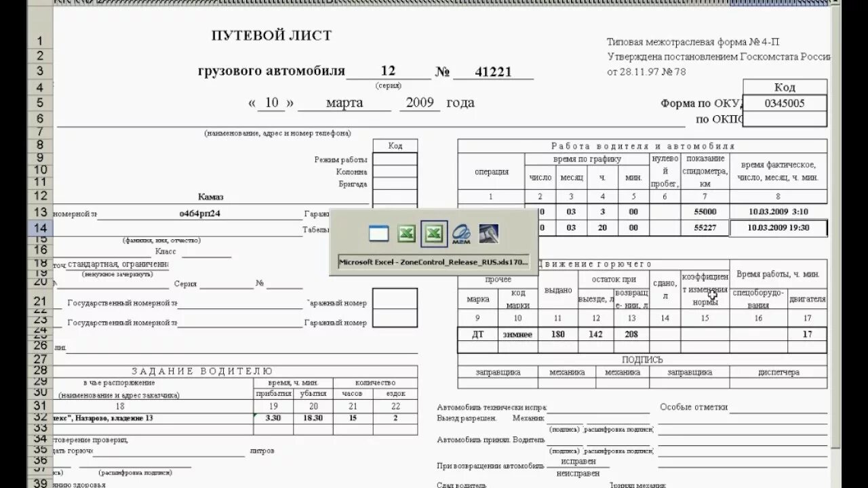Click the OKUD code cell '0345005'
Image resolution: width=868 pixels, height=488 pixels.
[785, 104]
